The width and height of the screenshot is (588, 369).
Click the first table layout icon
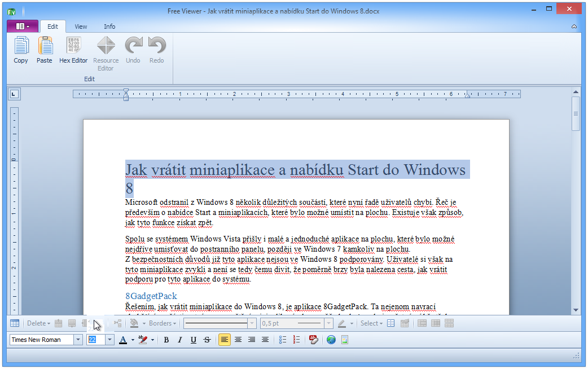(x=422, y=323)
